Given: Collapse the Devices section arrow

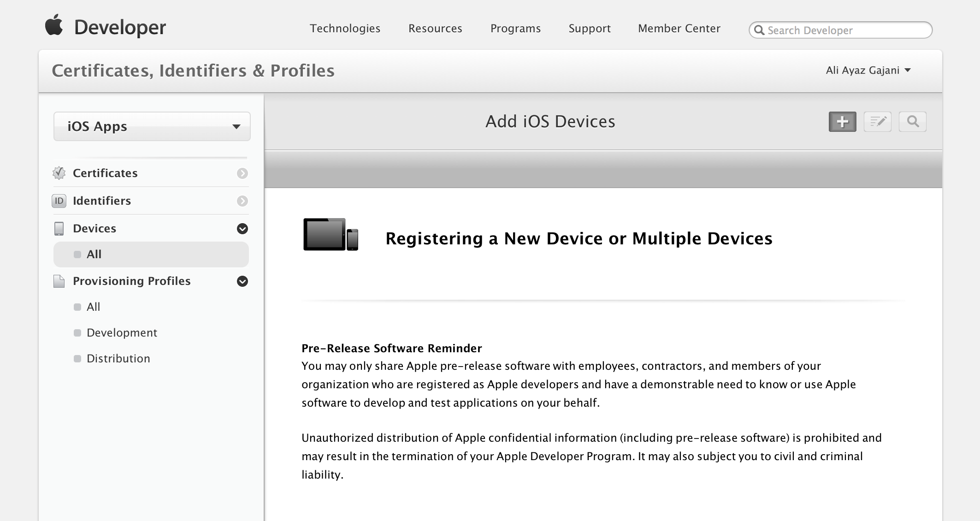Looking at the screenshot, I should (x=242, y=229).
